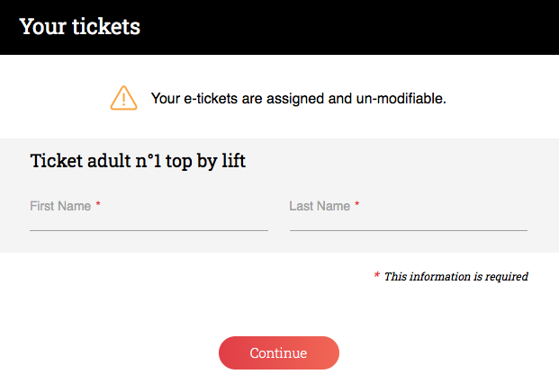Viewport: 559px width, 392px height.
Task: Click the First Name label text
Action: (x=60, y=206)
